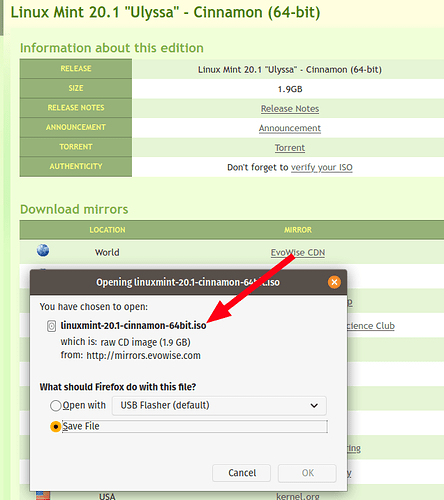
Task: Click the ISO file icon in dialog
Action: (x=51, y=326)
